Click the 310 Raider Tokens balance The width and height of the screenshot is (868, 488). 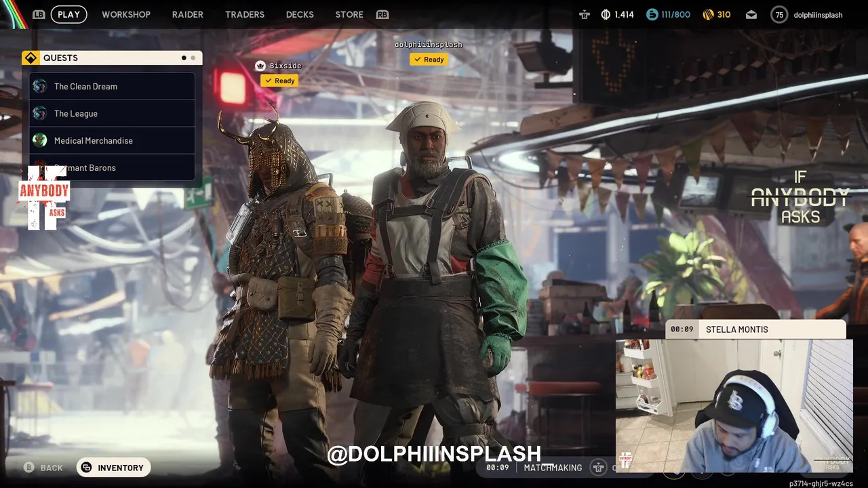(x=724, y=14)
